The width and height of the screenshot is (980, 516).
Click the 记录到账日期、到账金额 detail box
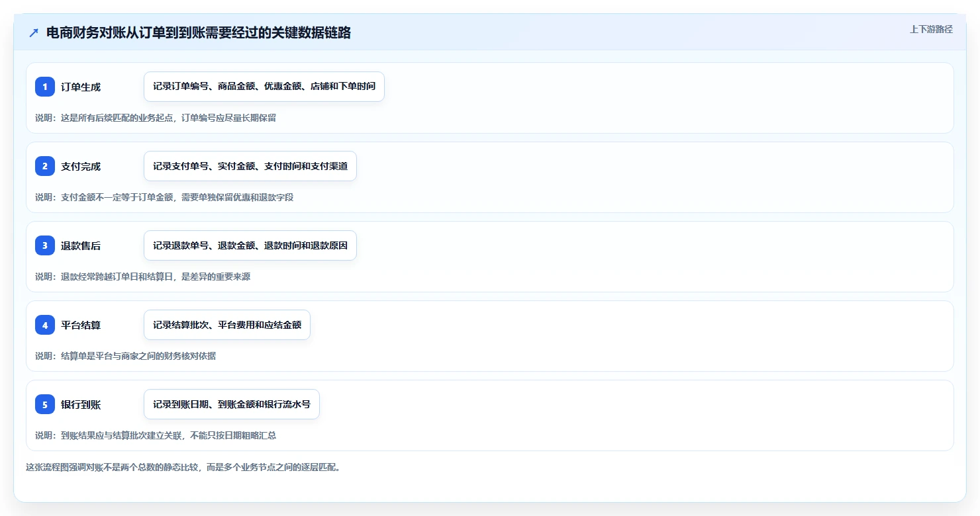232,404
